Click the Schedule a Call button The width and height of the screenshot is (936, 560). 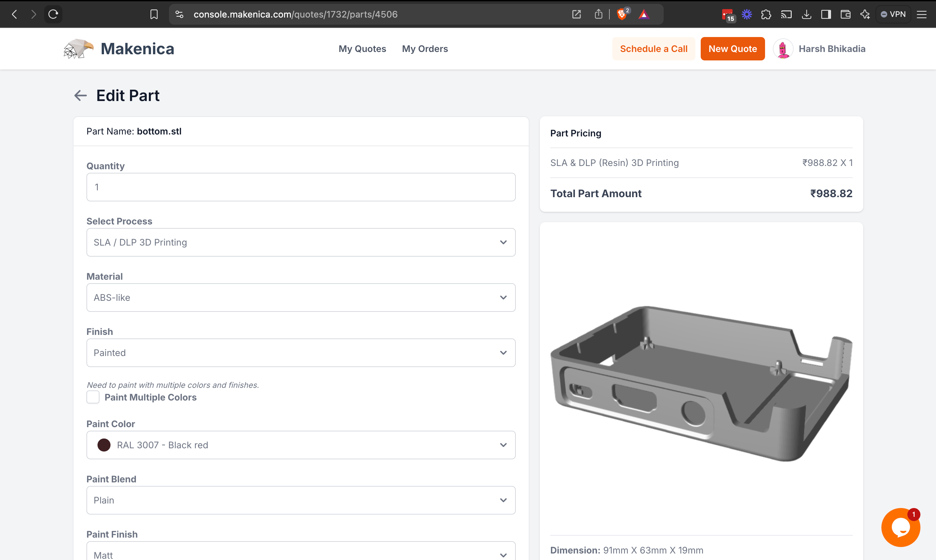pos(654,49)
